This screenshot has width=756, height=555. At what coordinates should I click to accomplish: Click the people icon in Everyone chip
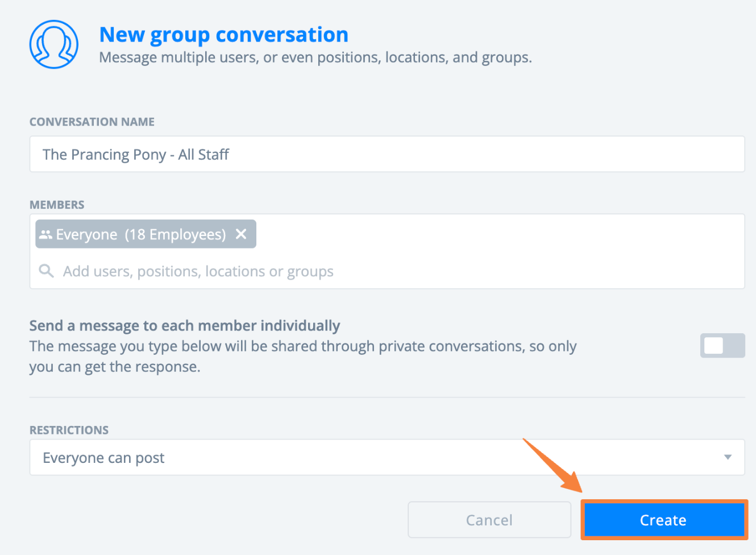coord(45,234)
